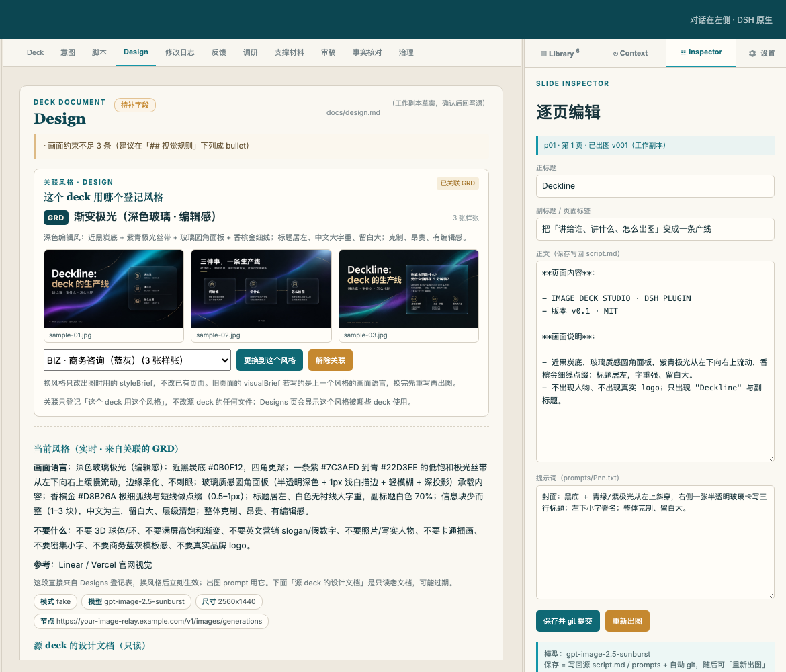Click the 尺寸 2560x1440 chip
Screen dimensions: 786x672
[x=228, y=601]
